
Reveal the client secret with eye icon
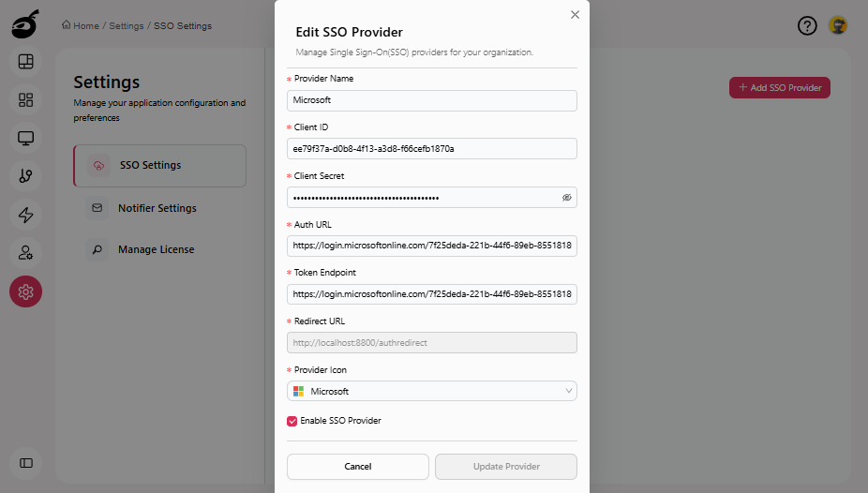(567, 198)
